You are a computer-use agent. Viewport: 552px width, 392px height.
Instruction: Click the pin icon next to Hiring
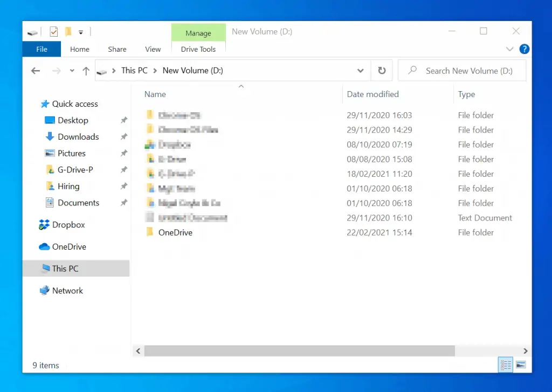tap(123, 186)
